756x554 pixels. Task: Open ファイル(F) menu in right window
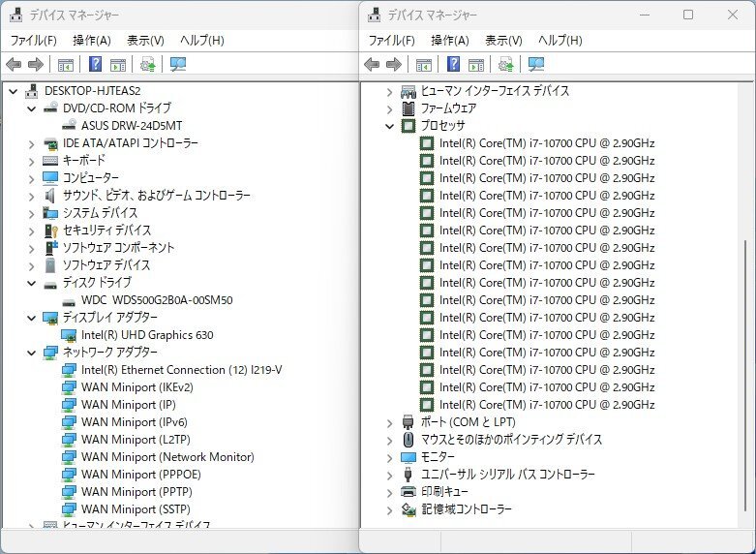(x=391, y=41)
